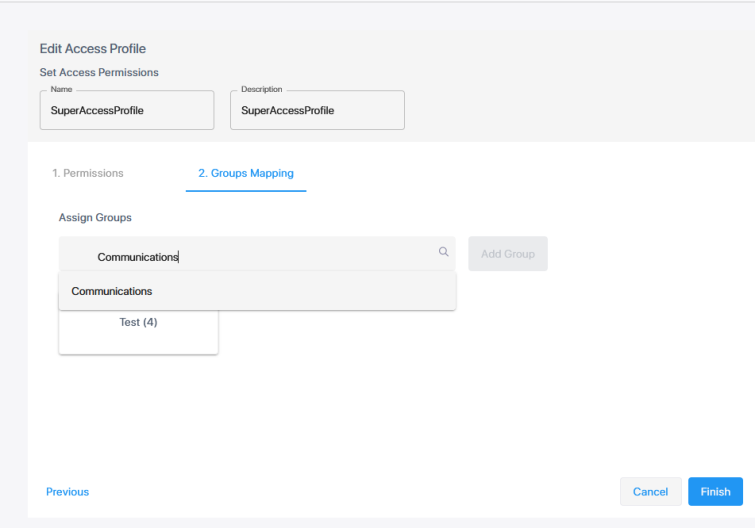Click the Finish button
Viewport: 755px width, 528px height.
click(x=715, y=492)
